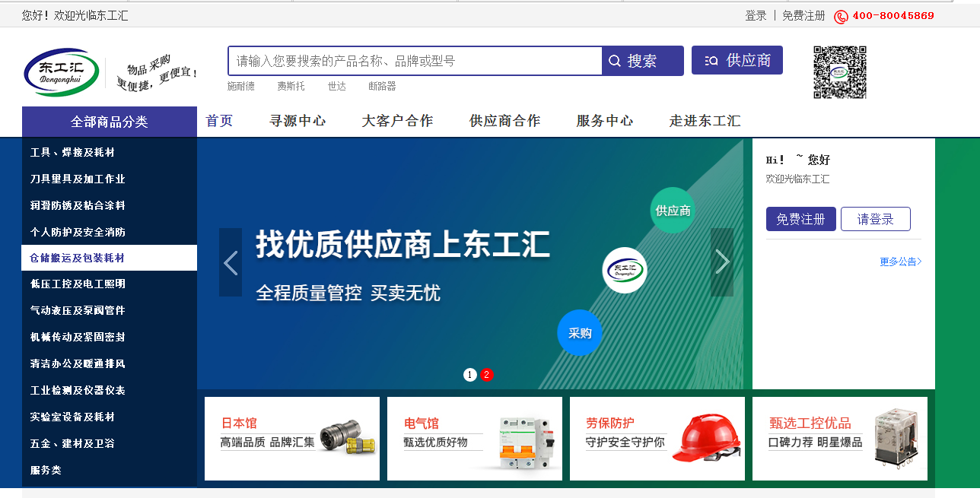Screen dimensions: 980x498
Task: Switch search type to 供应商
Action: (737, 61)
